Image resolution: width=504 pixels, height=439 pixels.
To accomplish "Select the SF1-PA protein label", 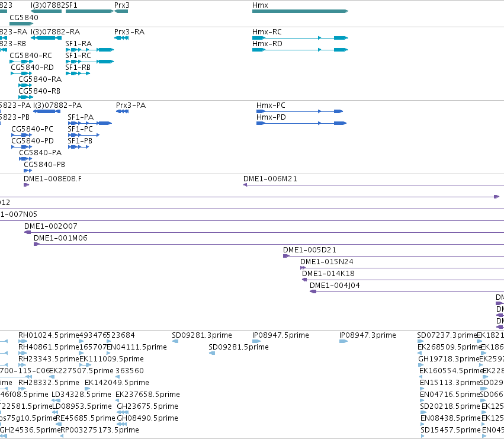I will [x=81, y=117].
